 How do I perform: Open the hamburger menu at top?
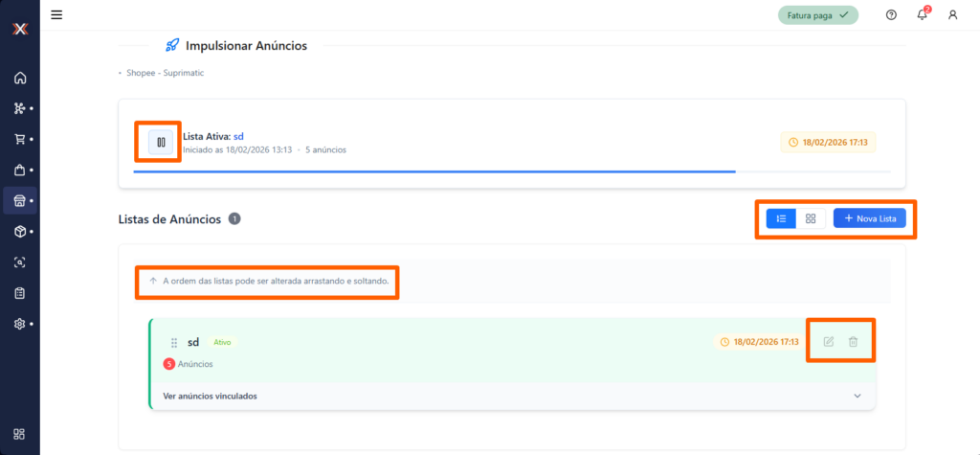[x=56, y=14]
